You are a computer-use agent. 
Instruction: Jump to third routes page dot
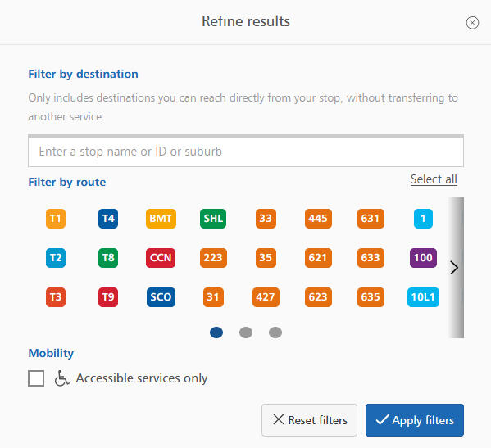(275, 333)
